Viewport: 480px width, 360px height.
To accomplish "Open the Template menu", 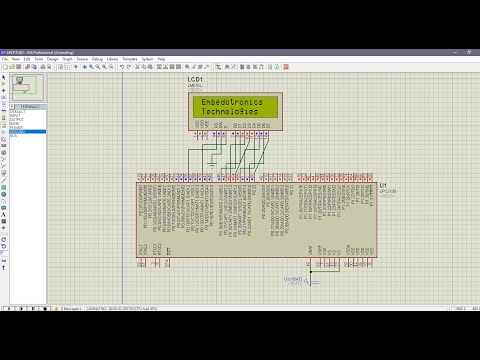I will click(x=130, y=59).
